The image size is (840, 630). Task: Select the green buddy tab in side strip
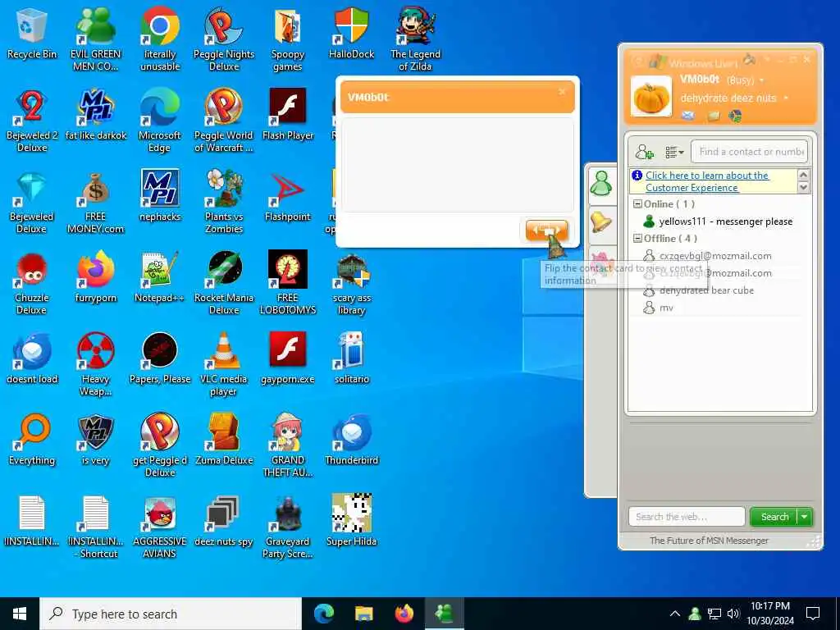click(x=601, y=184)
